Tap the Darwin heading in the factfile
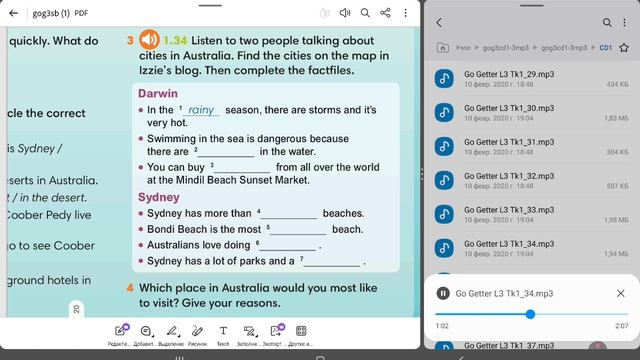 (x=158, y=93)
